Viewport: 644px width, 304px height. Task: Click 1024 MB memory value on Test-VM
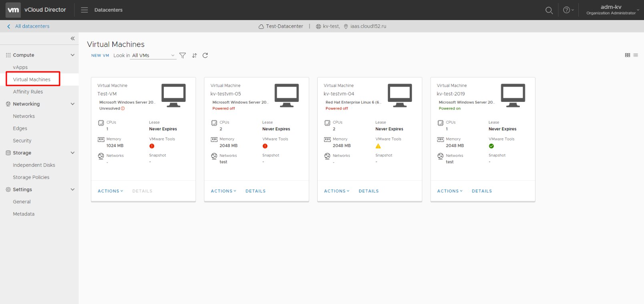(x=115, y=146)
